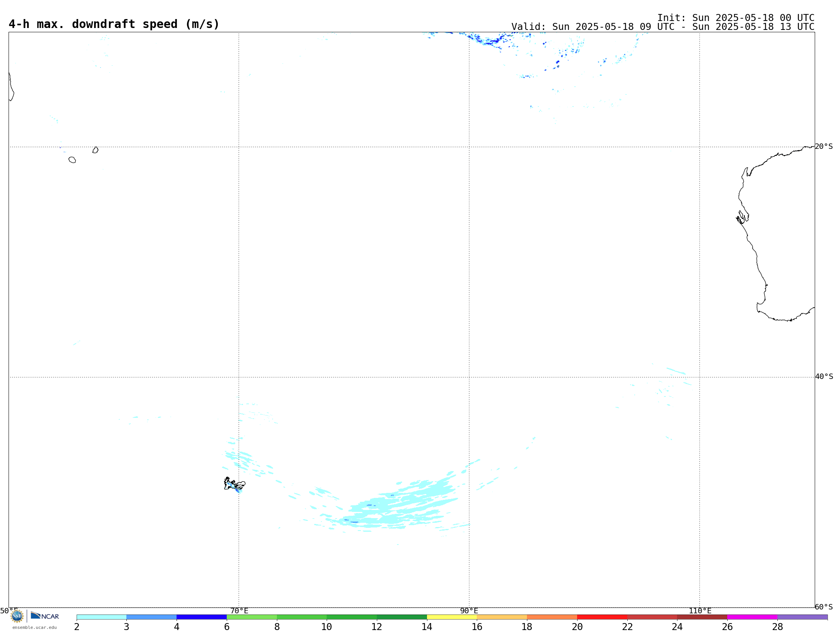Click the colorbar tick label '28'

[x=777, y=627]
